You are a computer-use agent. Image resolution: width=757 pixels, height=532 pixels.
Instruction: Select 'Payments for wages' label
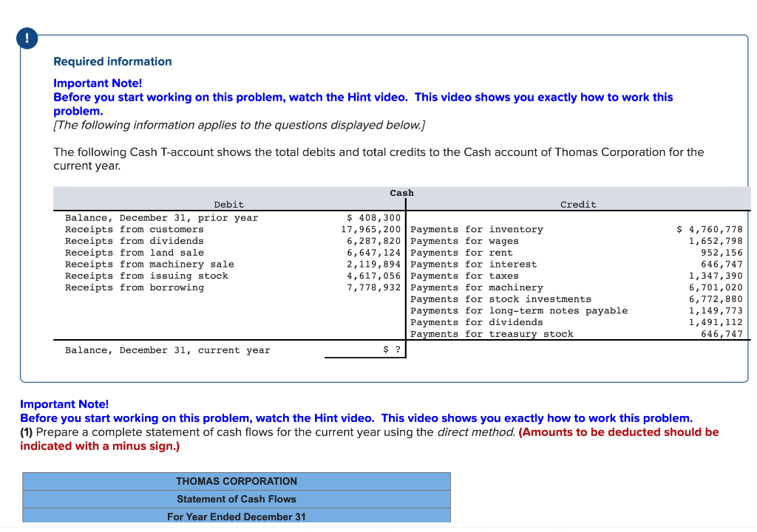pos(464,241)
